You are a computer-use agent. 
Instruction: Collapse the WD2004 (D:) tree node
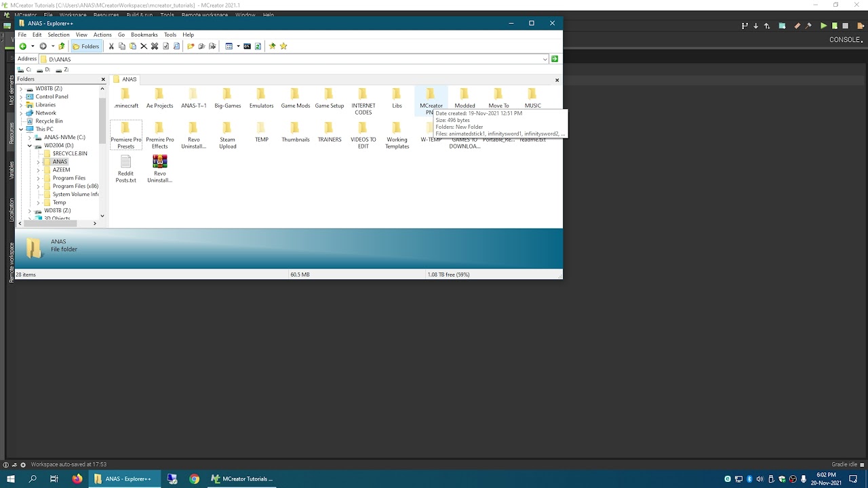(30, 145)
